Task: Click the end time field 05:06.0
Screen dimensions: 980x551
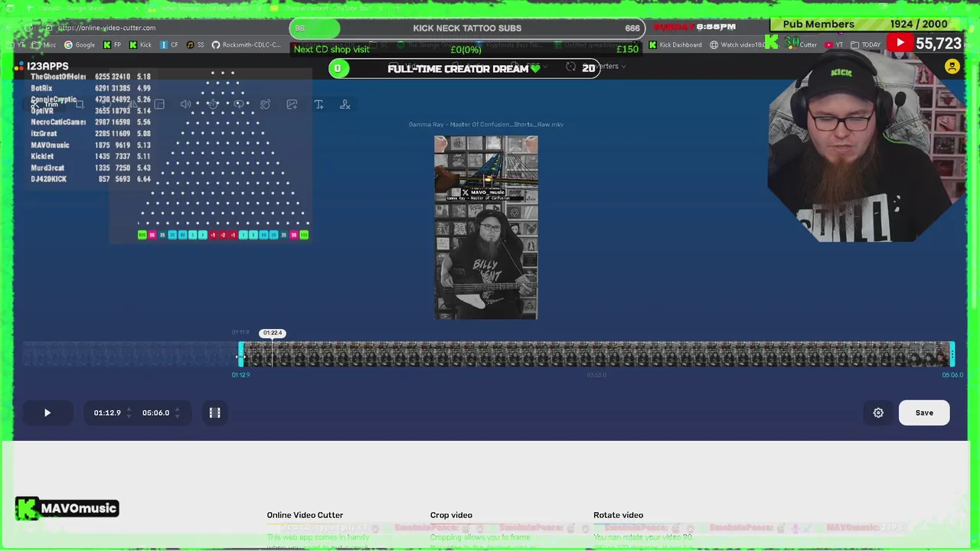Action: coord(155,412)
